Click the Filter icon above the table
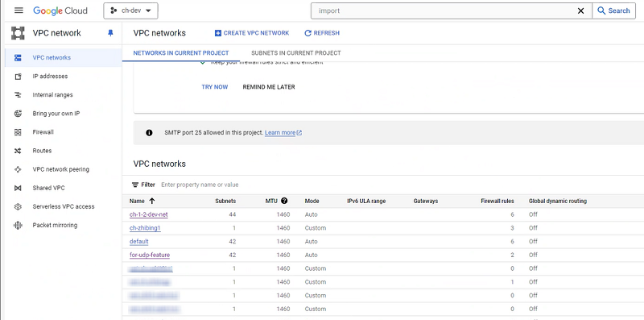The image size is (644, 320). point(135,185)
